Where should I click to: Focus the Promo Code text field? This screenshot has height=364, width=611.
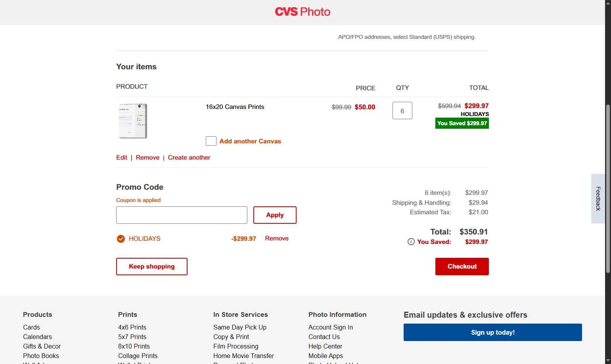pos(182,215)
